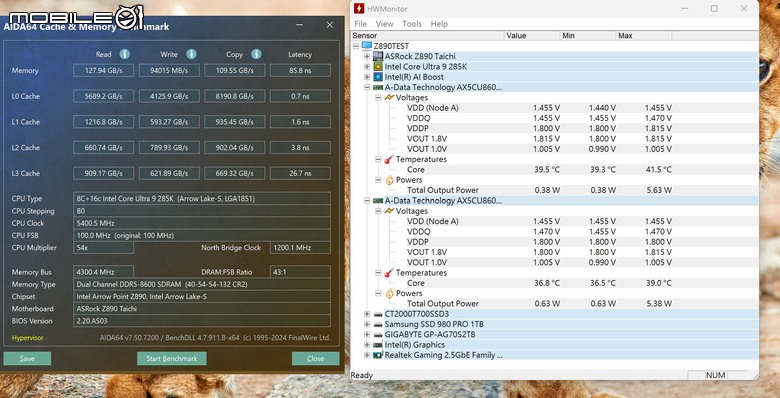Click the Start Benchmark button
Screen dimensions: 780x398
(172, 358)
